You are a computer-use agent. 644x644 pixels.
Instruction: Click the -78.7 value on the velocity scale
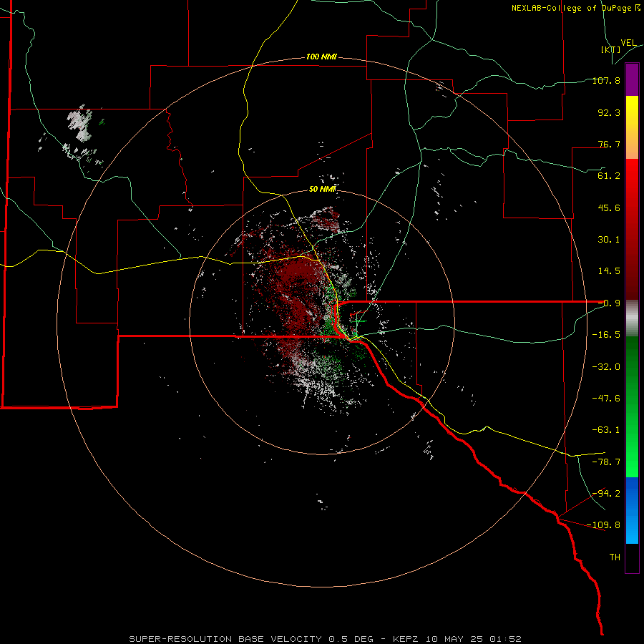[606, 462]
